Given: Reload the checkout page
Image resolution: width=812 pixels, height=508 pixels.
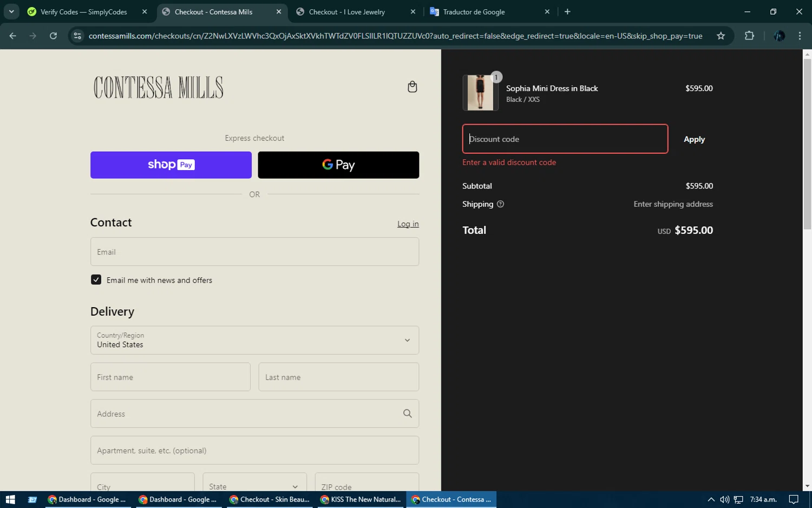Looking at the screenshot, I should point(53,36).
